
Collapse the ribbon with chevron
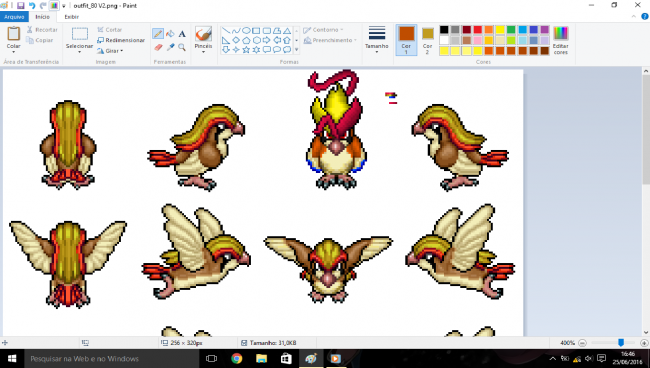(633, 17)
